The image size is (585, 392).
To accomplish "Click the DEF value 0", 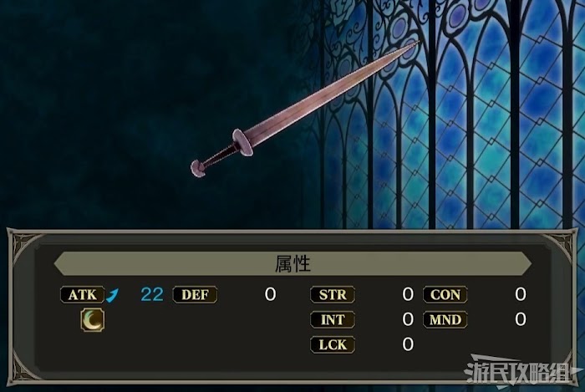I will point(271,294).
